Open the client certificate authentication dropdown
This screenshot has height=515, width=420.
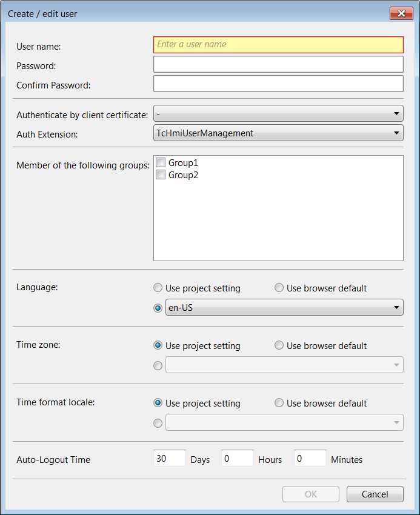tap(278, 114)
